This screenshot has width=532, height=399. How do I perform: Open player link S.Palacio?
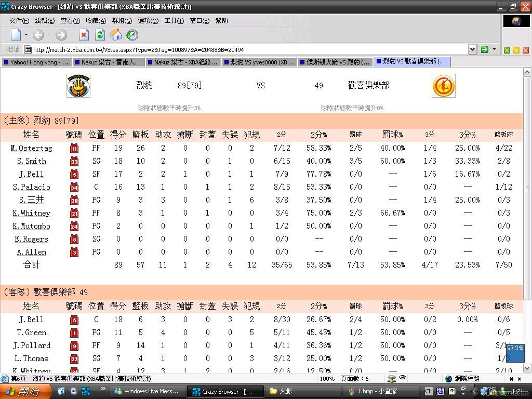pyautogui.click(x=32, y=187)
